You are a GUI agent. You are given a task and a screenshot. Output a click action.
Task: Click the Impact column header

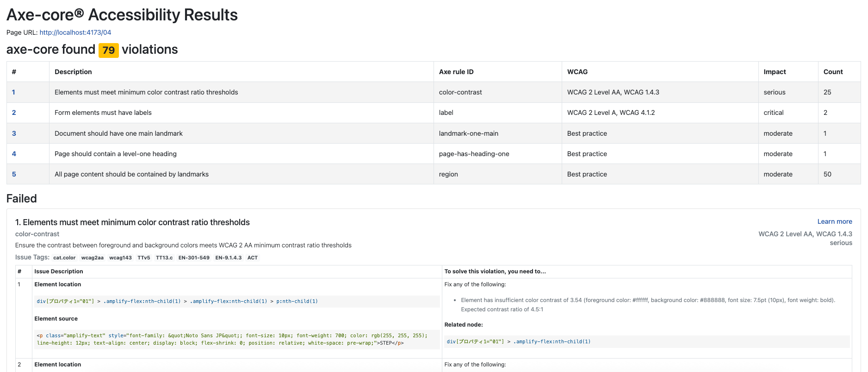coord(775,72)
